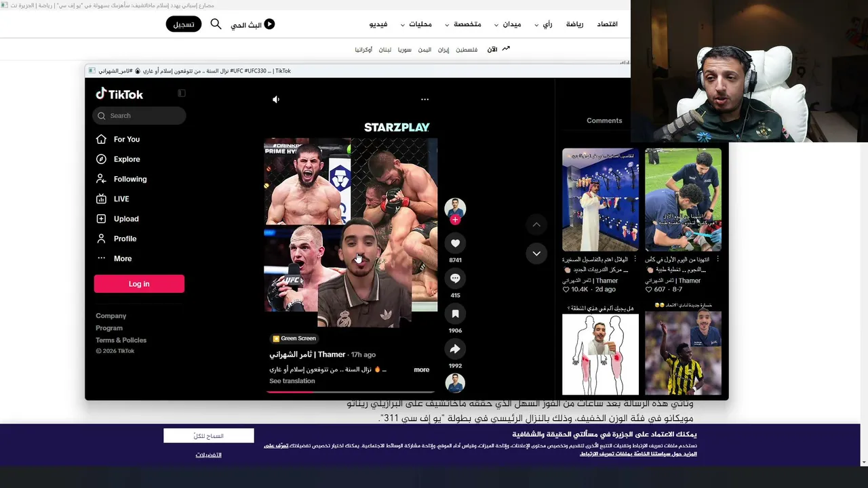The width and height of the screenshot is (868, 488).
Task: Open the football pitch medical video thumbnail
Action: pos(683,200)
